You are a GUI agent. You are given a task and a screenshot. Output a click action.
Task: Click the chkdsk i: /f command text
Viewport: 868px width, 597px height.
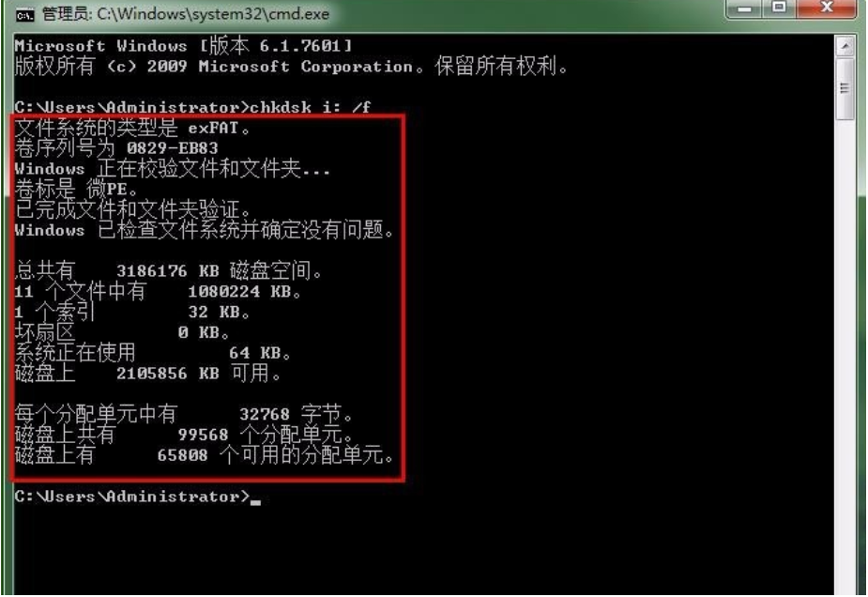(310, 106)
